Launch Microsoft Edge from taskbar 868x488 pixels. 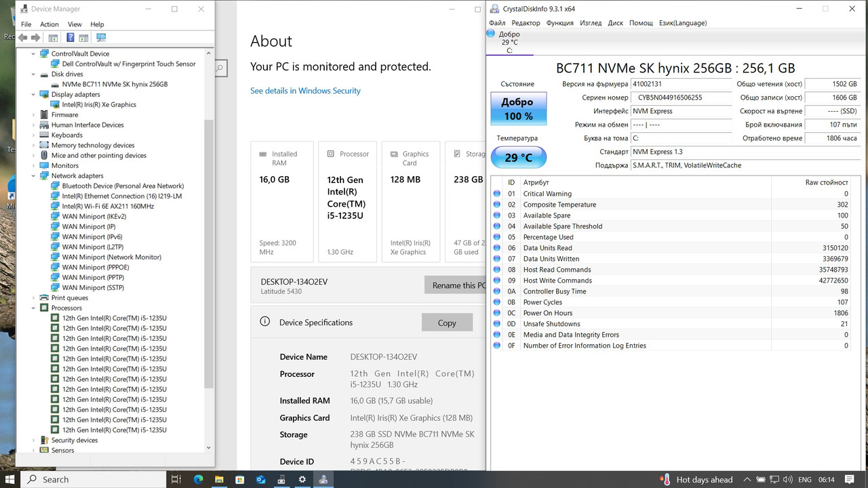pyautogui.click(x=199, y=479)
